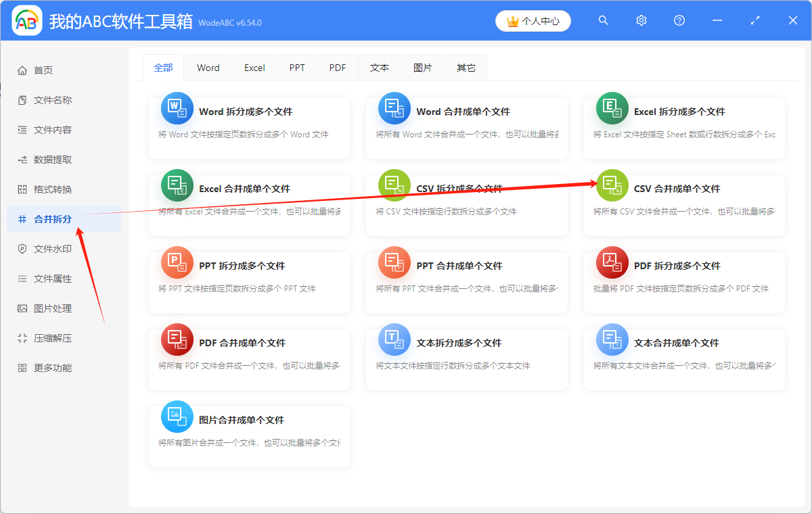
Task: Switch to the PDF tab
Action: tap(338, 68)
